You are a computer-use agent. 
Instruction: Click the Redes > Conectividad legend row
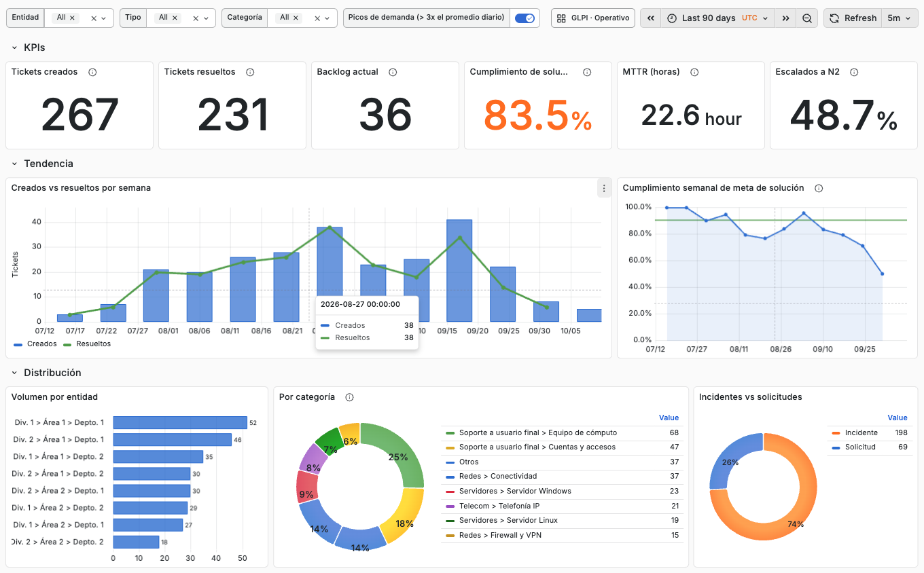point(562,477)
